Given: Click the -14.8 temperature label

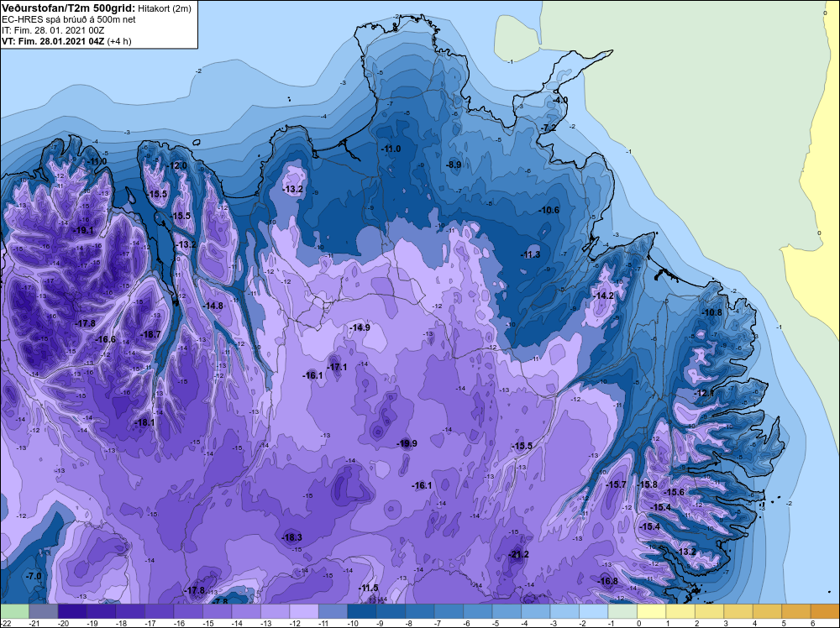Looking at the screenshot, I should point(213,306).
